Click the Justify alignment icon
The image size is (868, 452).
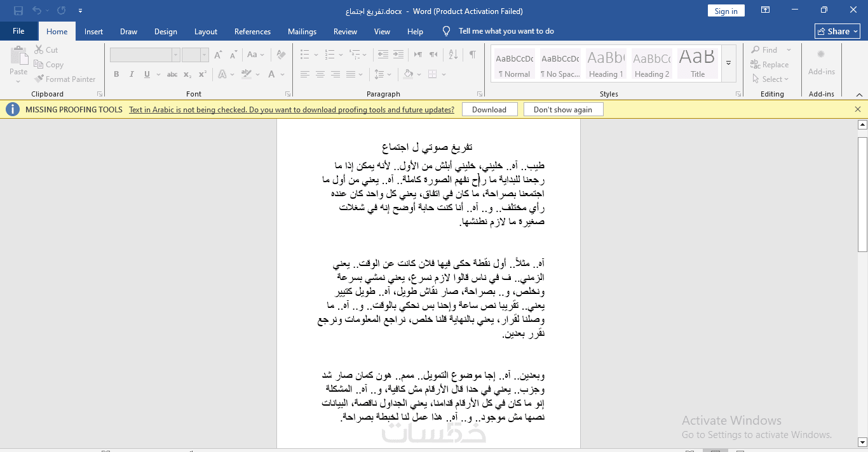pyautogui.click(x=351, y=74)
